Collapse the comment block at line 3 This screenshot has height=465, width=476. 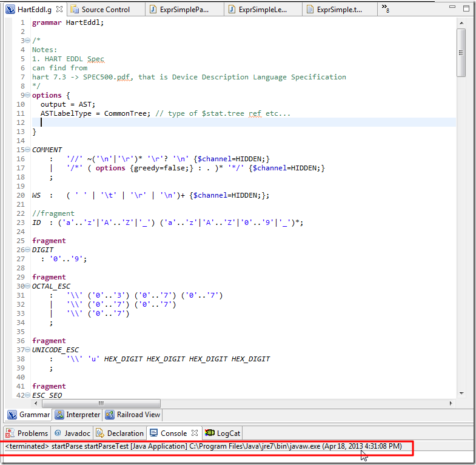coord(28,41)
